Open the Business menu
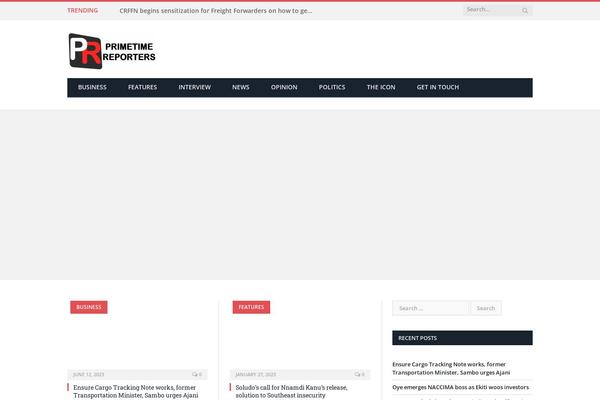 point(92,87)
